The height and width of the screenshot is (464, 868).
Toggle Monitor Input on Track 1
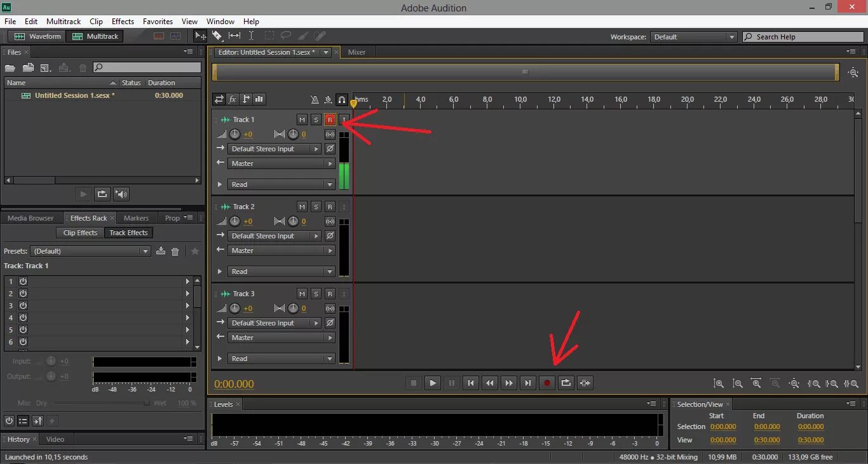(344, 119)
